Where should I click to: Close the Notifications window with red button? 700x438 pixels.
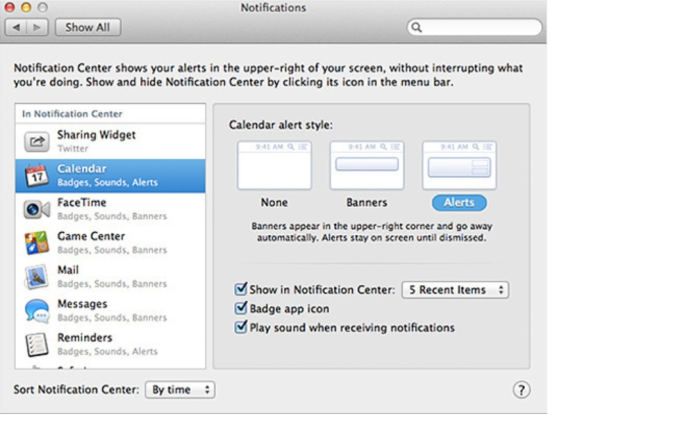tap(9, 7)
